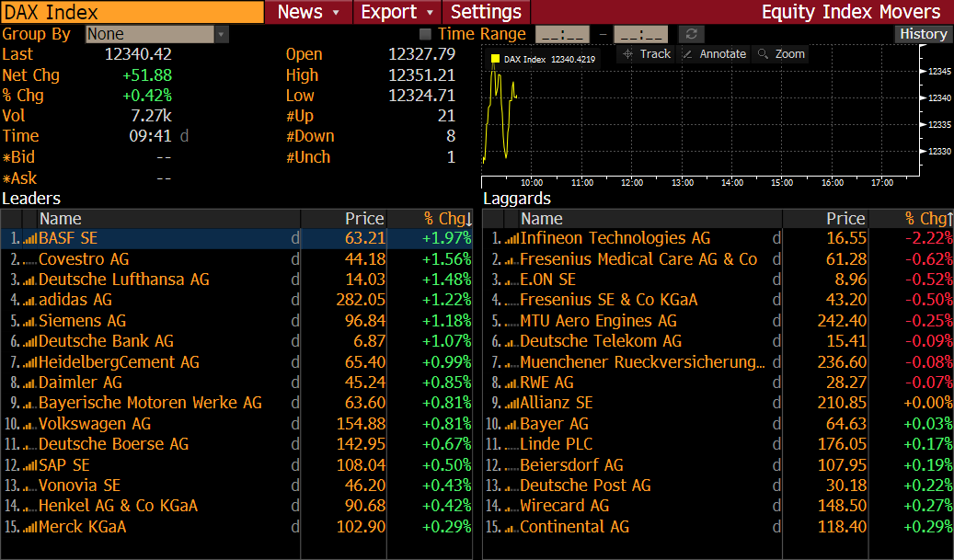Click volume bars icon beside Siemens AG
954x560 pixels.
click(29, 321)
